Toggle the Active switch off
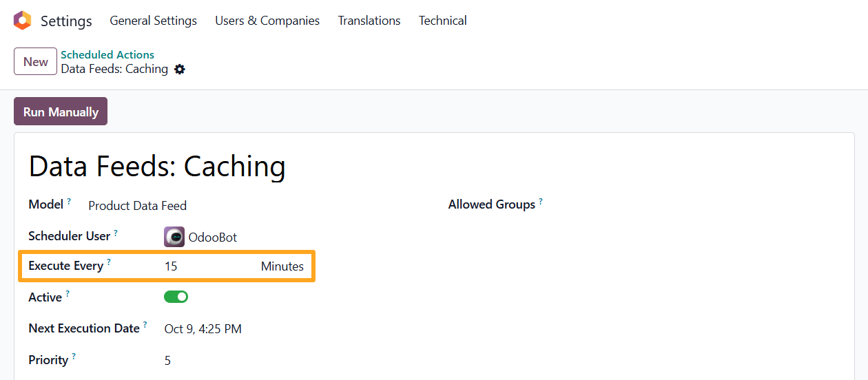Viewport: 868px width, 380px height. click(x=176, y=297)
